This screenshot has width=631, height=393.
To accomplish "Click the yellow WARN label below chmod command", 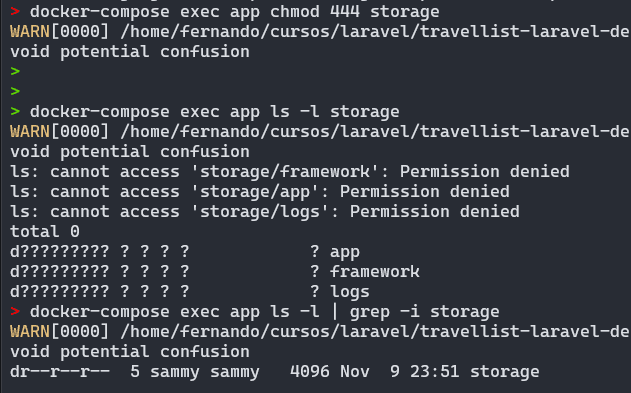I will coord(30,31).
